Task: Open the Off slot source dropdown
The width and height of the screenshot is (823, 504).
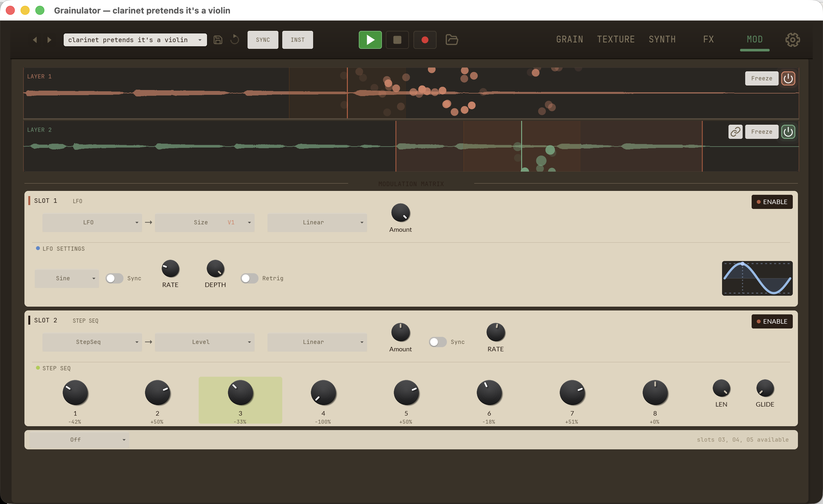Action: tap(79, 440)
